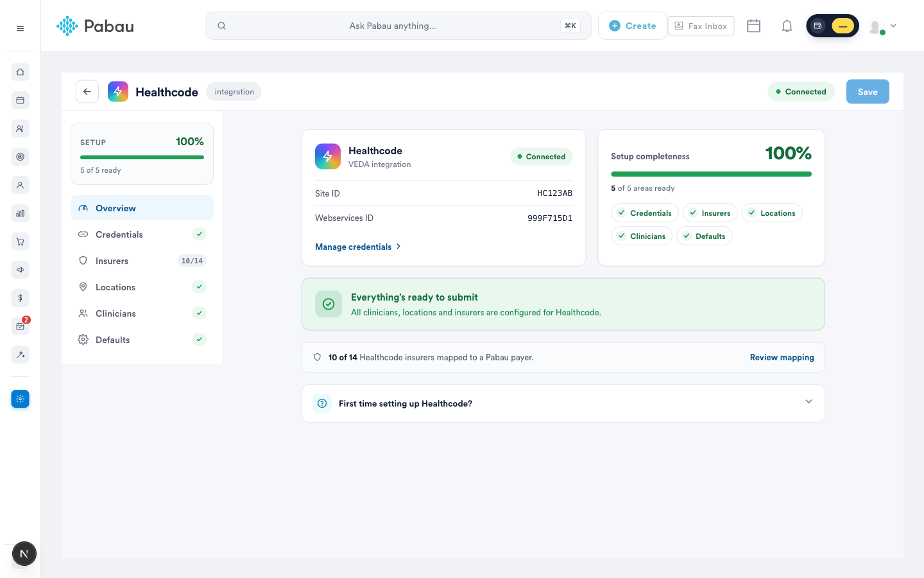Click the Setup completeness progress bar
Screen dimensions: 924x578
(x=711, y=174)
